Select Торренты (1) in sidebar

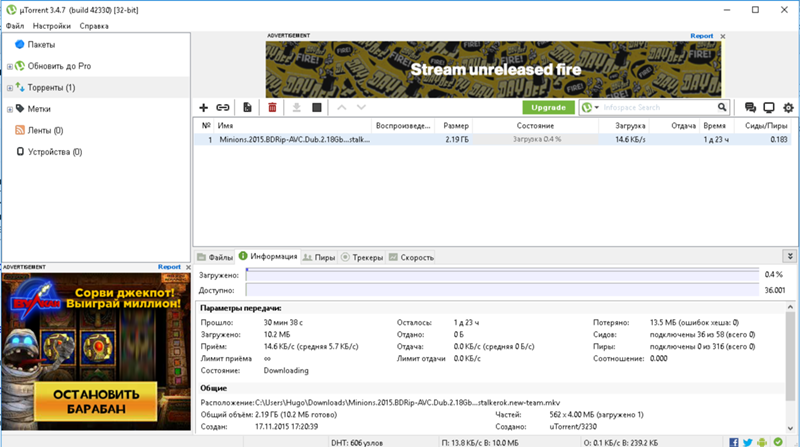click(x=51, y=88)
